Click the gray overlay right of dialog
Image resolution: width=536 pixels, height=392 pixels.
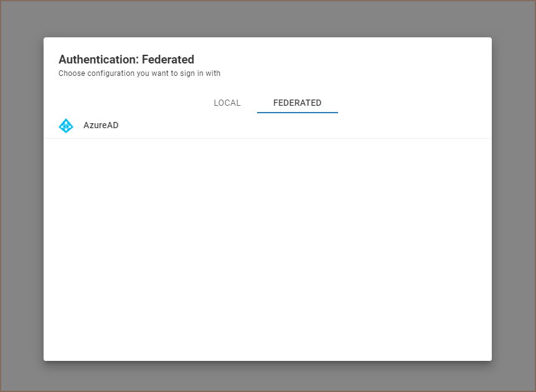[x=514, y=199]
